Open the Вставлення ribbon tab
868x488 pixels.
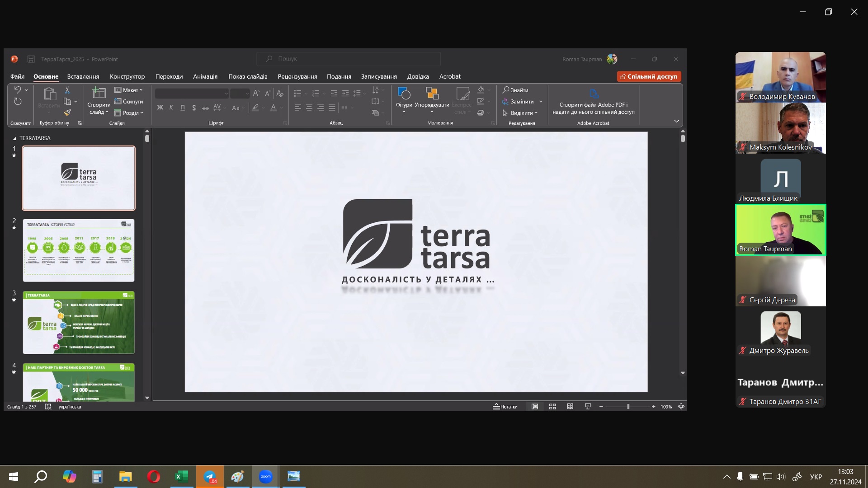(x=83, y=76)
